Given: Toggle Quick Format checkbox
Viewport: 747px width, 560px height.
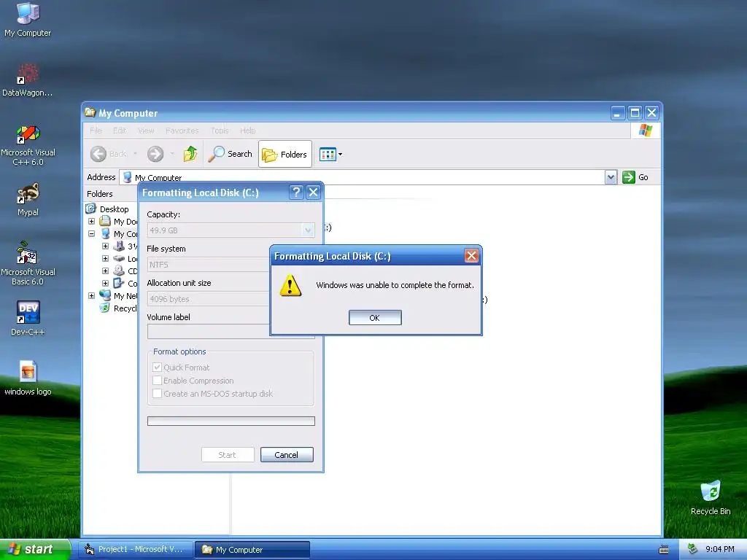Looking at the screenshot, I should click(x=157, y=367).
